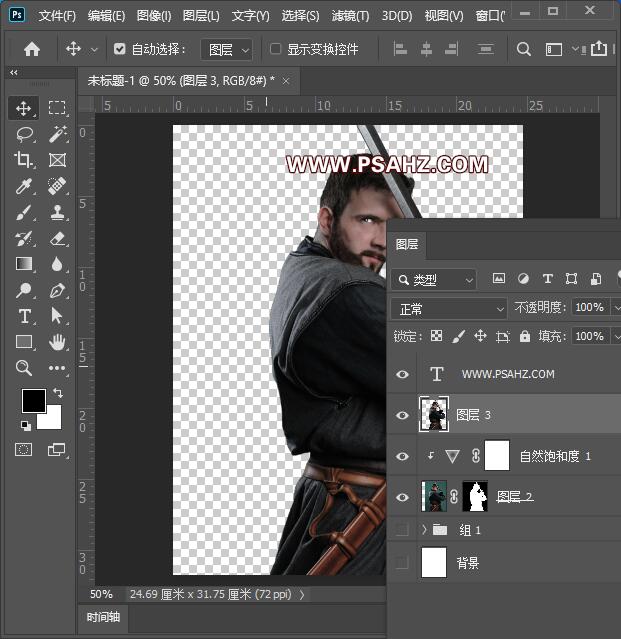
Task: Align horizontal centers in options bar
Action: (426, 49)
